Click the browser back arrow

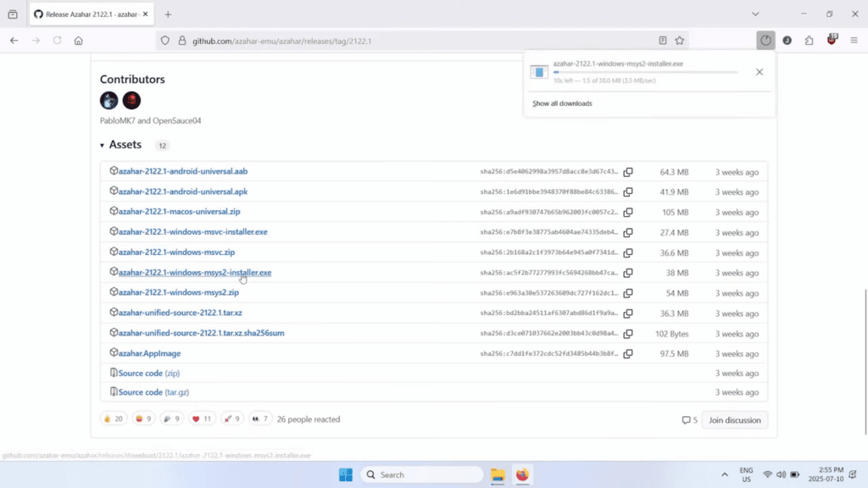14,41
